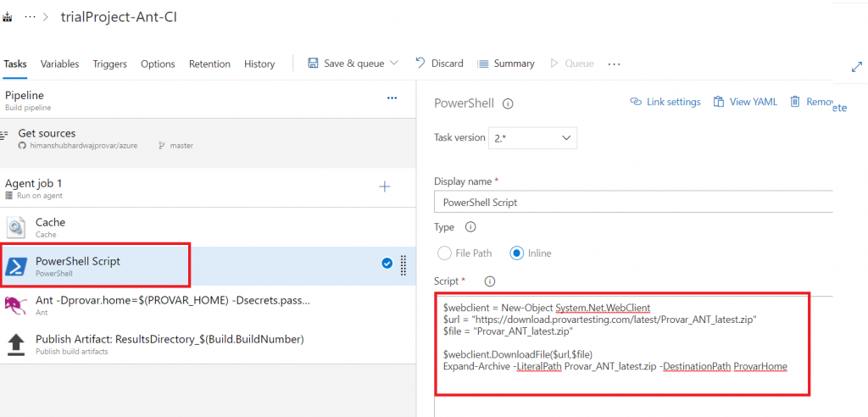868x417 pixels.
Task: Click the Ant task icon
Action: (x=17, y=305)
